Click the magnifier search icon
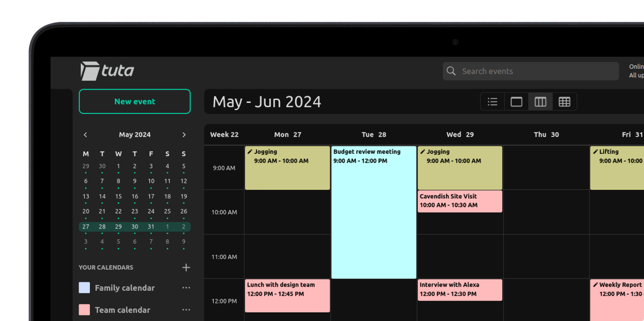The image size is (644, 321). point(451,71)
